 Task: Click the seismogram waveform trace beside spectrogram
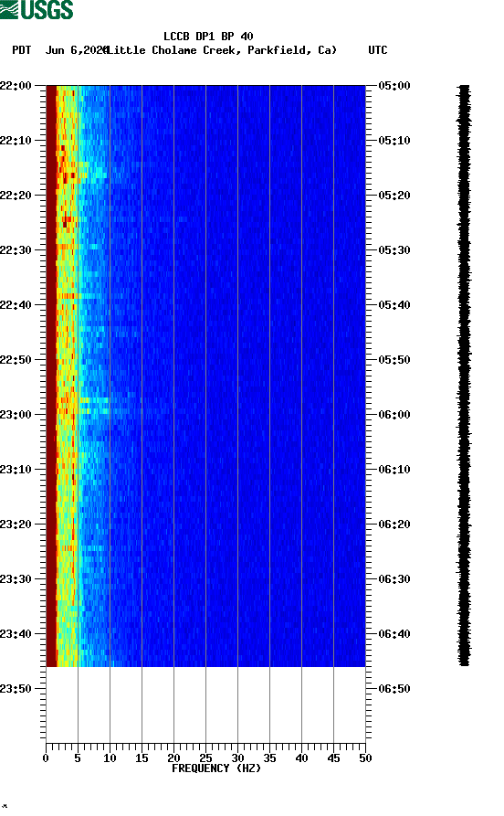pyautogui.click(x=464, y=376)
